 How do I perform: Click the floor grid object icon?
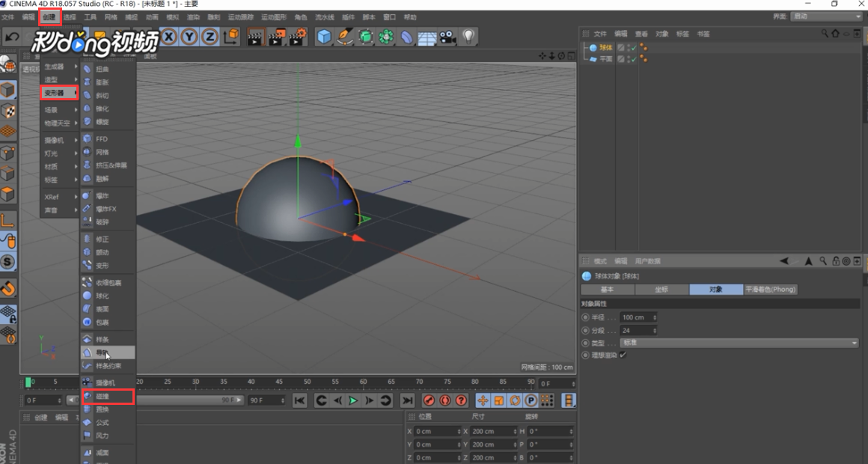point(427,36)
